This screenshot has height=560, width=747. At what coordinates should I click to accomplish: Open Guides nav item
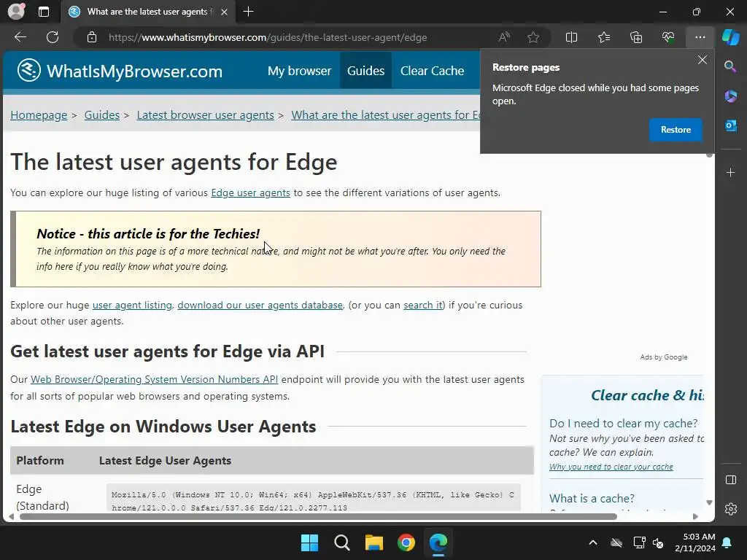[x=365, y=71]
